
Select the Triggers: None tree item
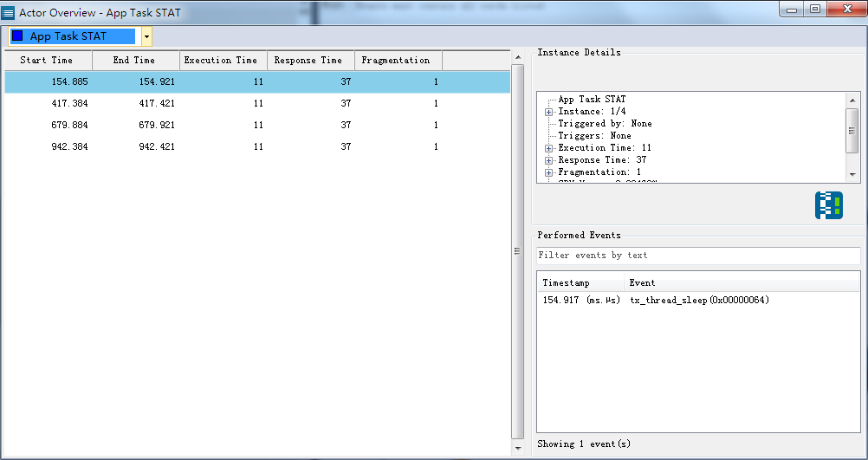(594, 136)
